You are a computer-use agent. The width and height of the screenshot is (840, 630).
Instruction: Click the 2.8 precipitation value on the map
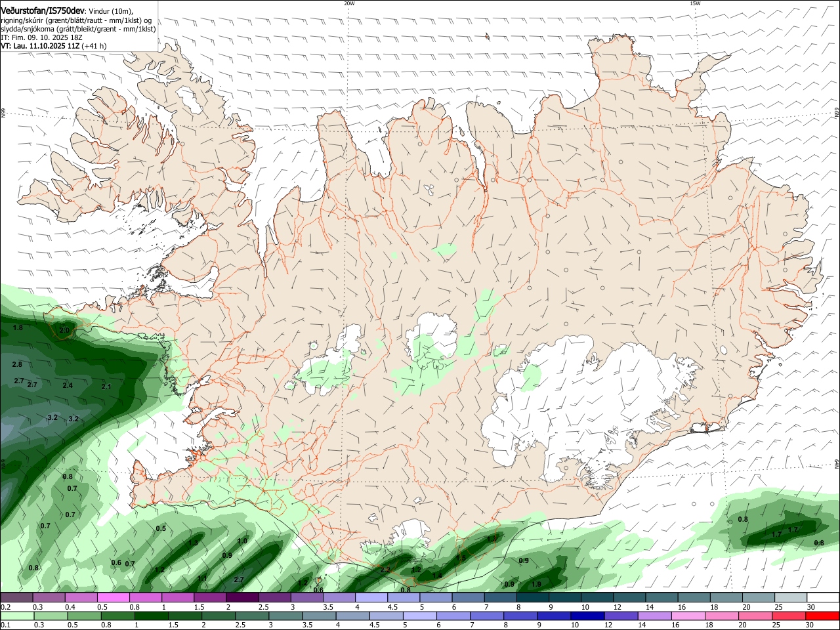click(x=17, y=364)
